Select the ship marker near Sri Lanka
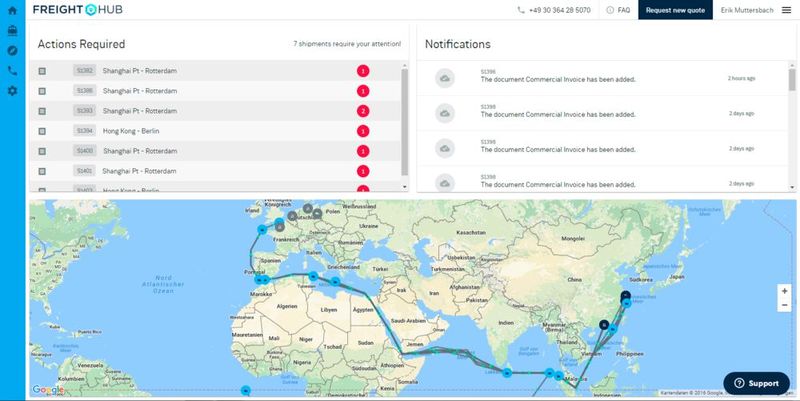This screenshot has height=401, width=800. [506, 373]
